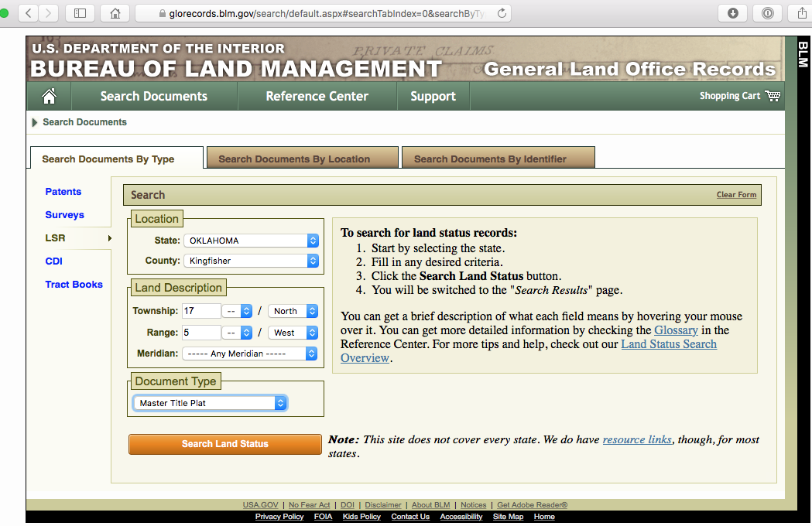
Task: Open About BLM footer link
Action: [431, 505]
